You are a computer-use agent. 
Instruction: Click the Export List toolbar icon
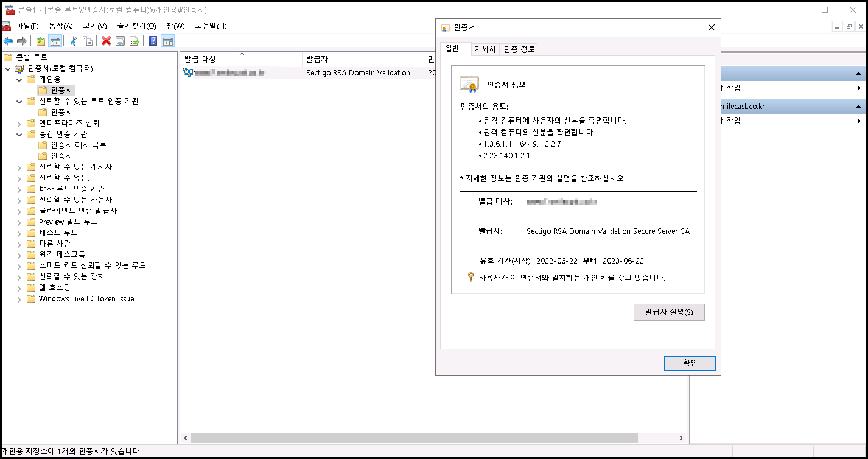click(x=135, y=41)
